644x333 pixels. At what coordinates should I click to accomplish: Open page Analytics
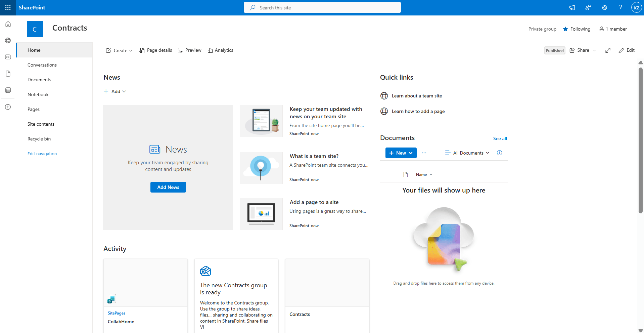(x=220, y=50)
